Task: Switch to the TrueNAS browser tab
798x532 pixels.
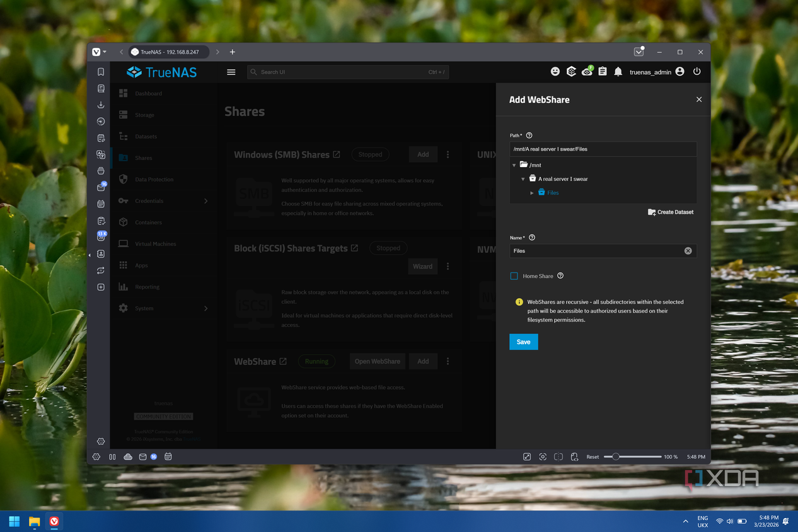Action: click(x=168, y=52)
